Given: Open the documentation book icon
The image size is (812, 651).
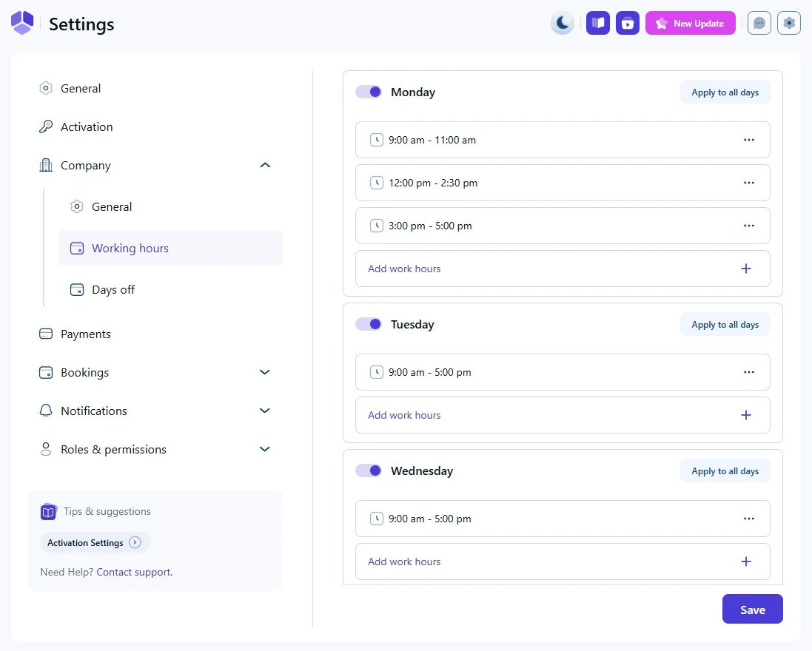Looking at the screenshot, I should (x=597, y=23).
